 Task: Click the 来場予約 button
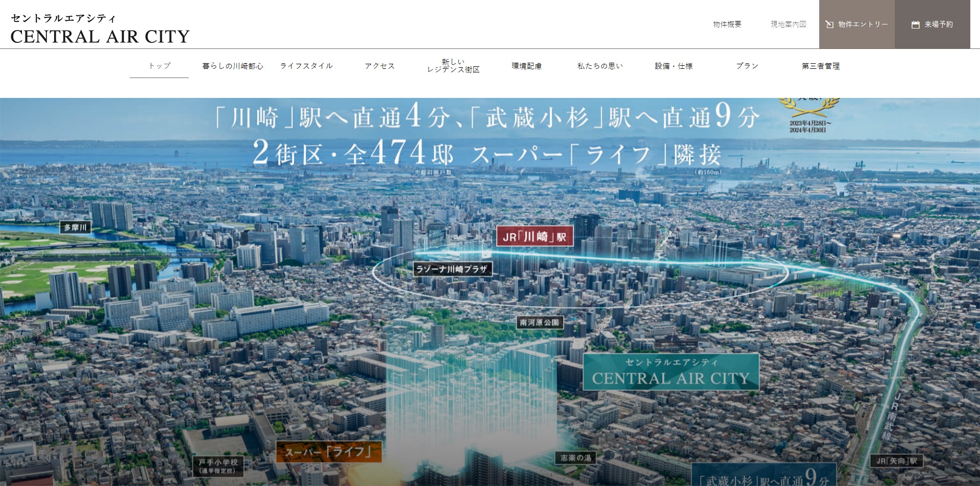tap(933, 24)
